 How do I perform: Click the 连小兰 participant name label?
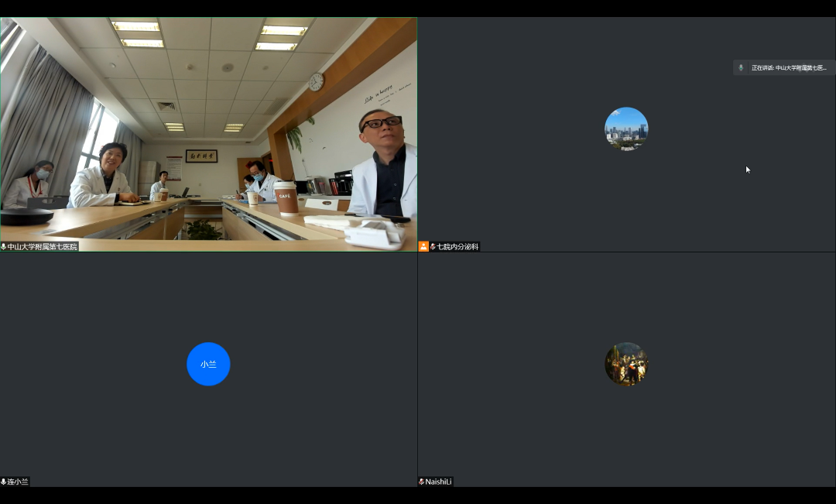pos(18,482)
